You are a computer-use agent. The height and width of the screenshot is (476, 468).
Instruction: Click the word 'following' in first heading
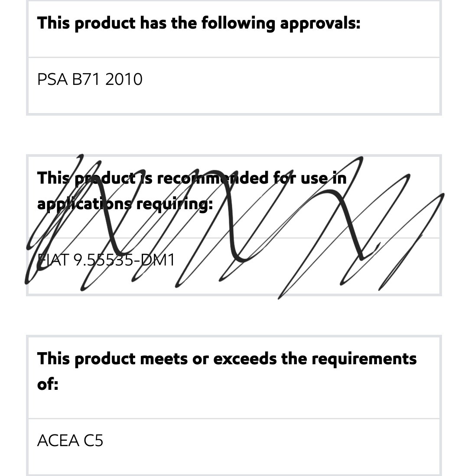[238, 24]
